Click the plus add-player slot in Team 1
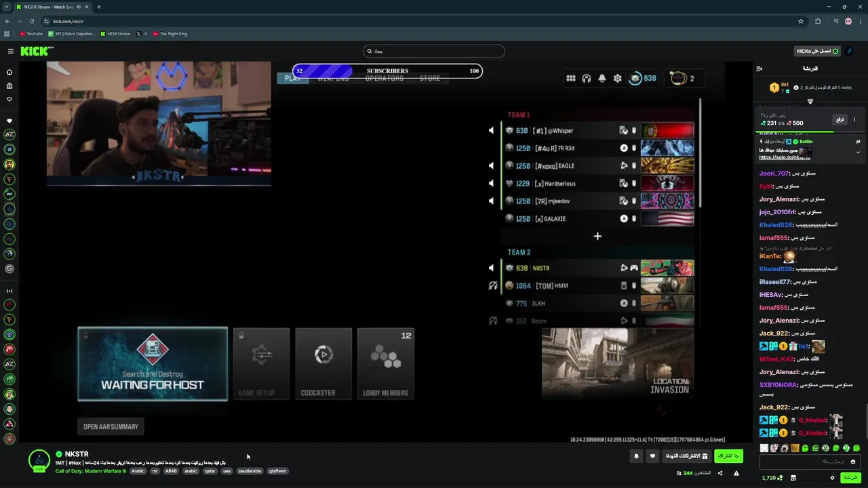The height and width of the screenshot is (488, 868). click(597, 236)
